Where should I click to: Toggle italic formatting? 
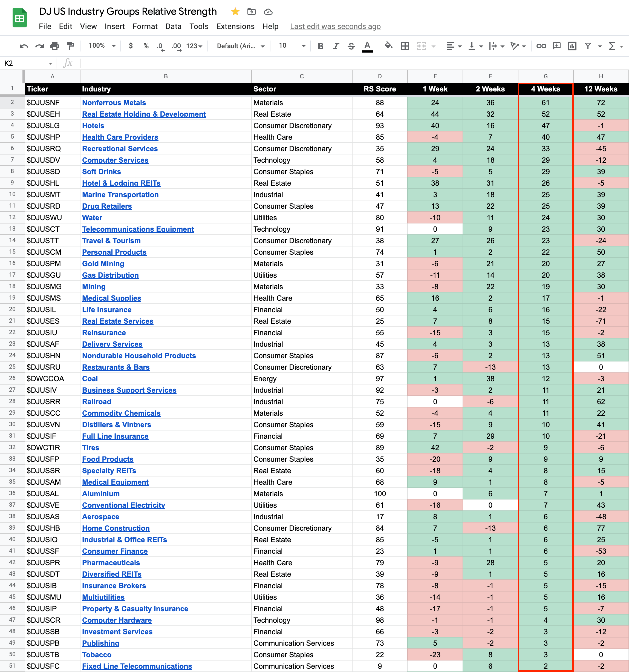point(336,46)
